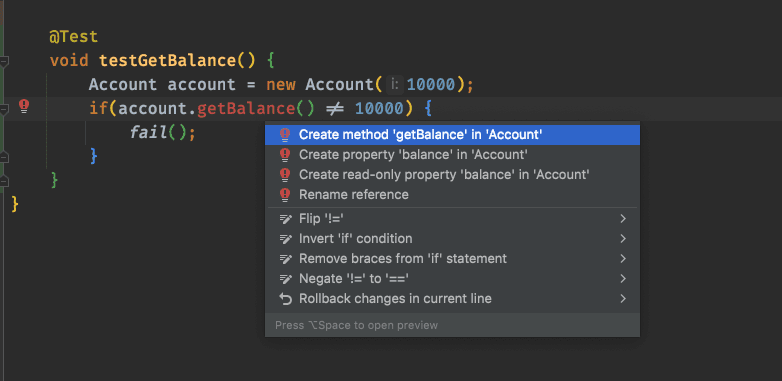Expand submenu arrow for Negate '!=' to '=='

pos(623,278)
